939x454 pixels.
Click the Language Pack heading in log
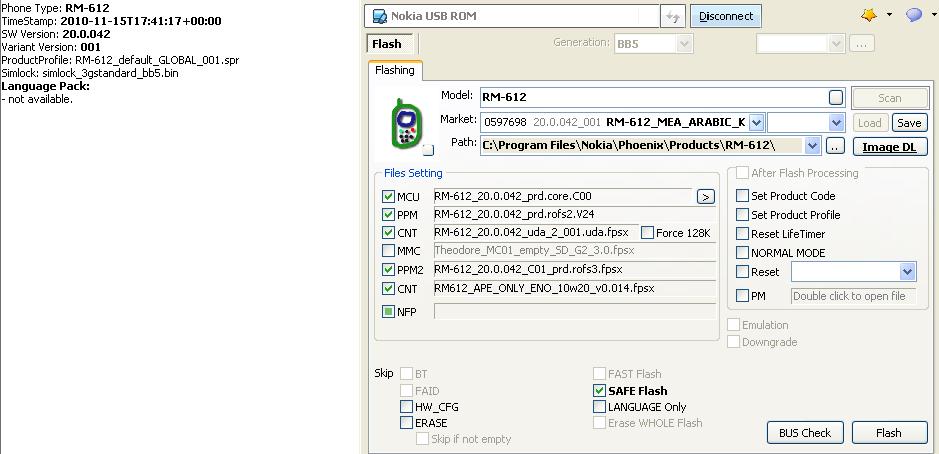click(46, 86)
